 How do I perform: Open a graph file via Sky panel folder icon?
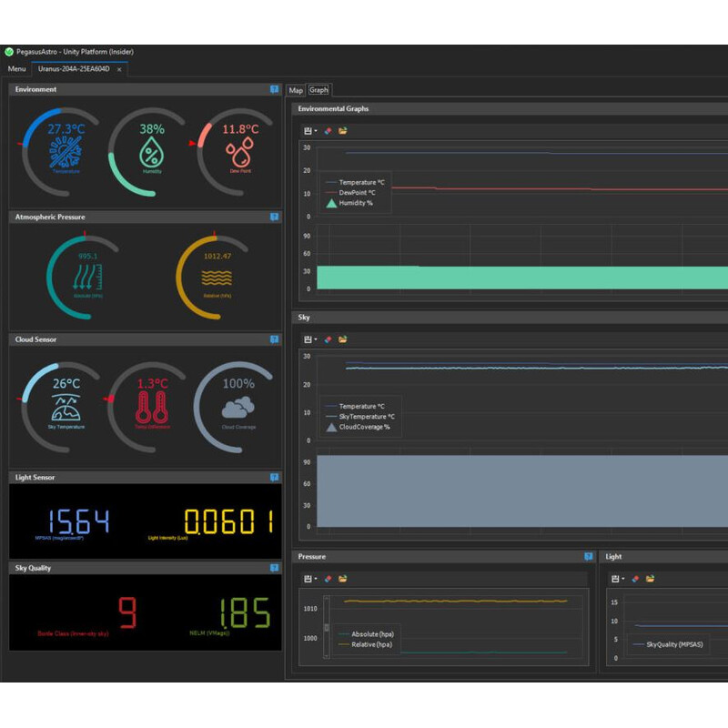pyautogui.click(x=342, y=338)
